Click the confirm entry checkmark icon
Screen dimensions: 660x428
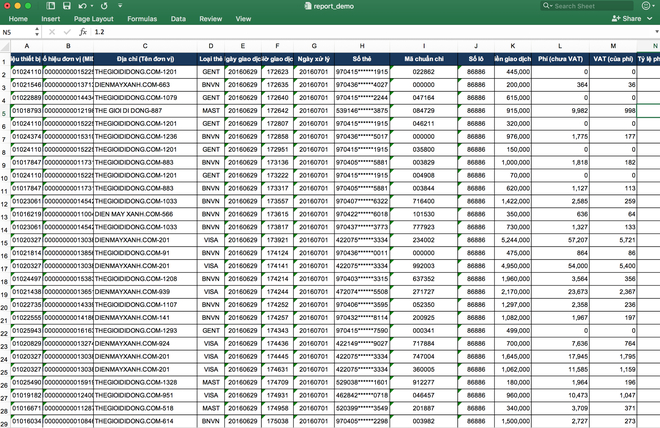[66, 32]
